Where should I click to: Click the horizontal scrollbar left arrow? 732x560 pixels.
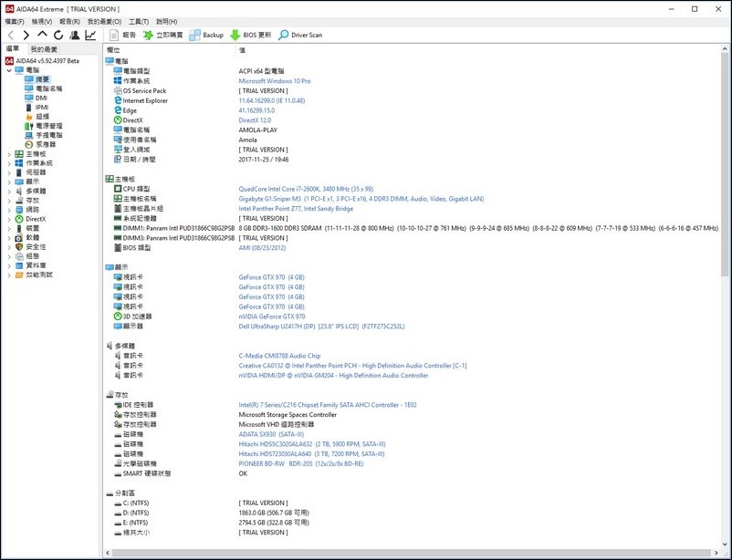[x=108, y=553]
